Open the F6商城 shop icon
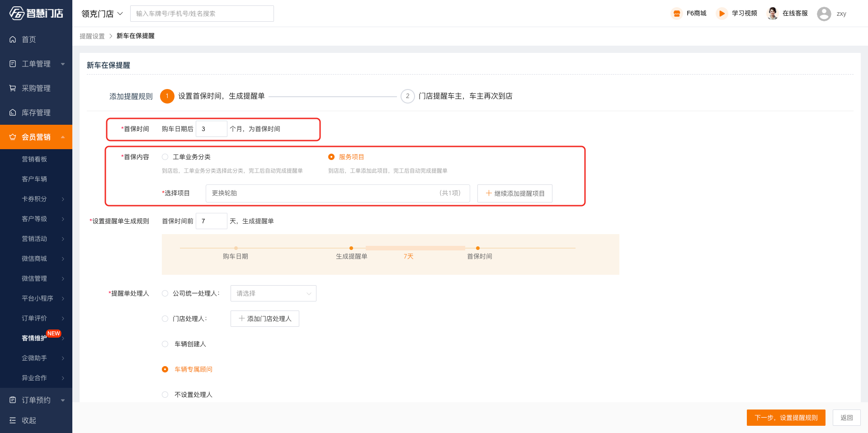This screenshot has height=433, width=868. (x=677, y=14)
